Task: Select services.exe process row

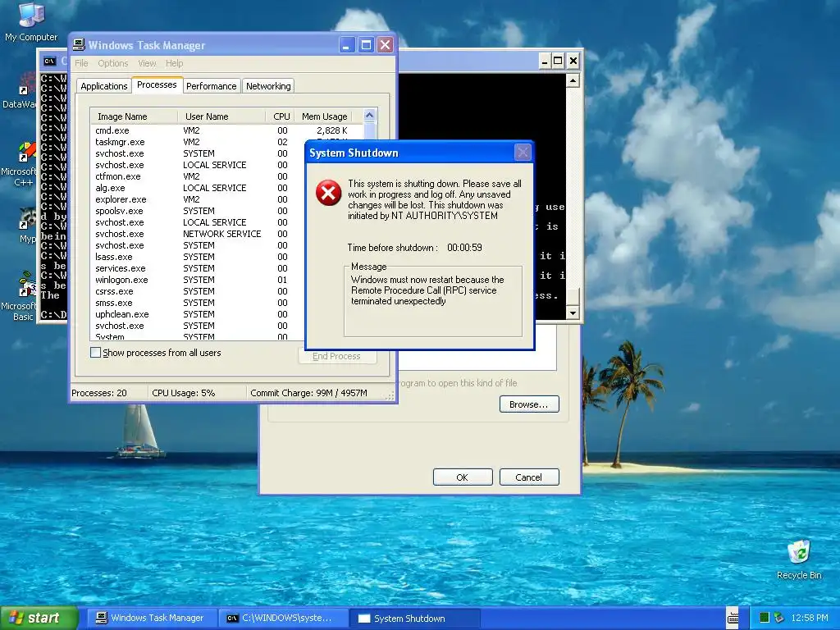Action: tap(197, 268)
